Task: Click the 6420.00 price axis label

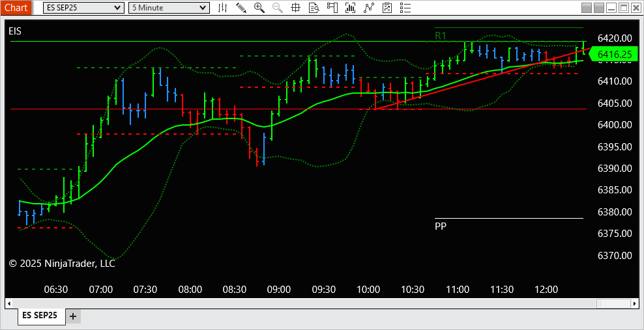Action: 615,38
